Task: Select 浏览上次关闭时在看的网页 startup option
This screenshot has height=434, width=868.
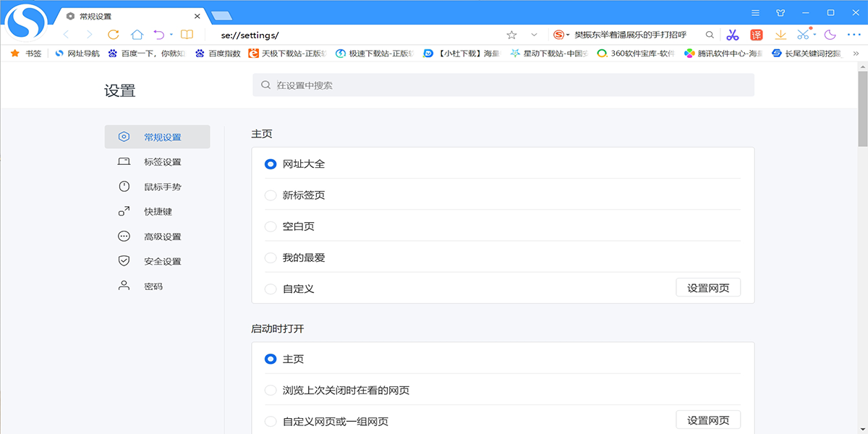Action: point(271,391)
